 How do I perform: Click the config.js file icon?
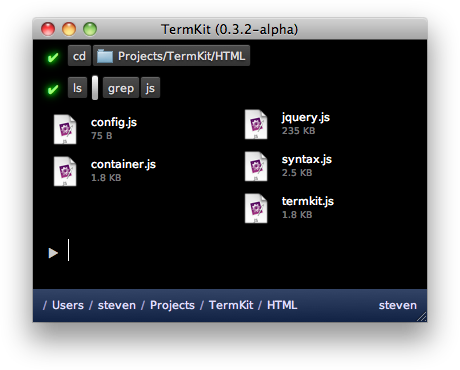click(65, 129)
